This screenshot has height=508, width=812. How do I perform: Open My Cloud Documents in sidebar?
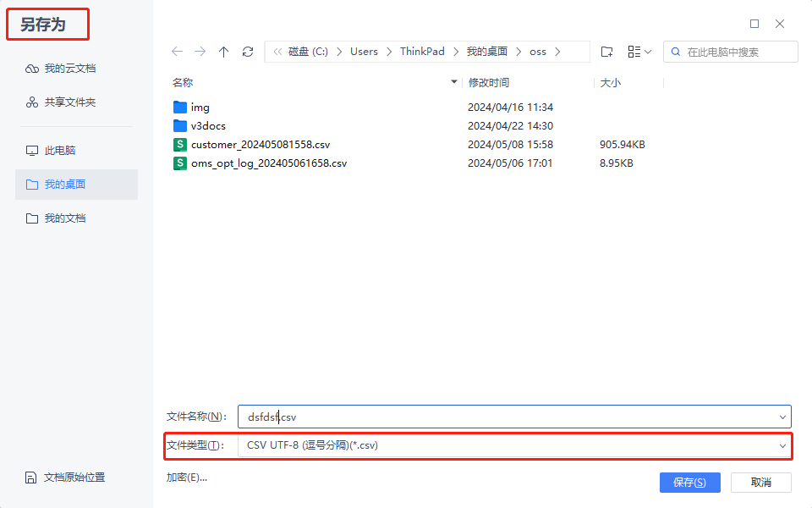tap(69, 69)
